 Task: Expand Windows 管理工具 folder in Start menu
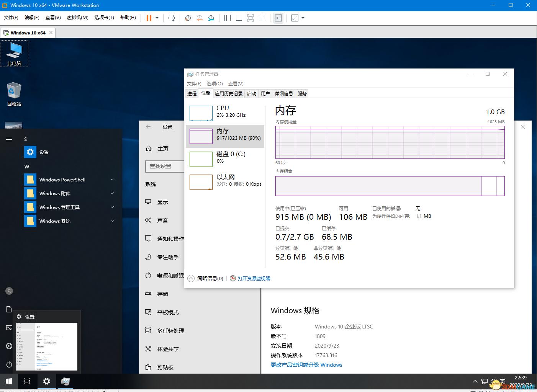click(70, 207)
